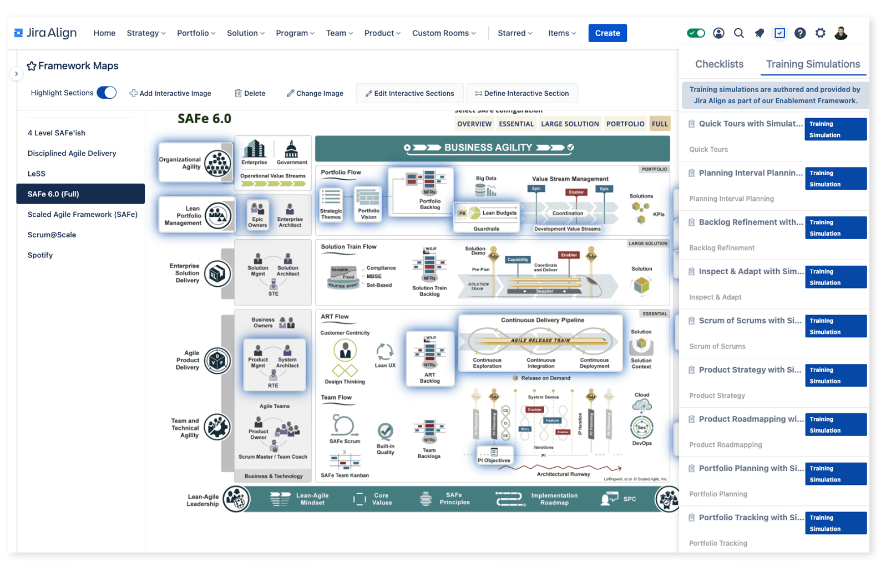The height and width of the screenshot is (588, 891).
Task: Select the OVERVIEW SAFe configuration tab
Action: coord(474,124)
